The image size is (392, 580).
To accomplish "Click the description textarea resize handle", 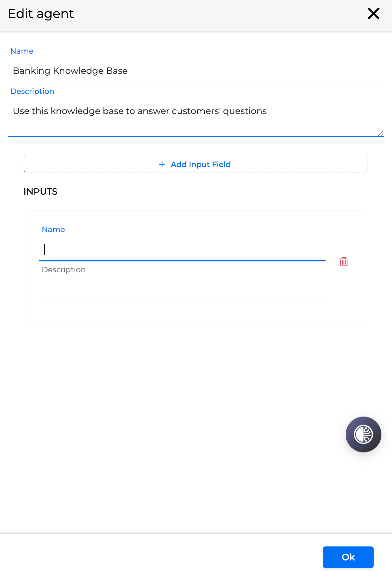I will pyautogui.click(x=381, y=133).
